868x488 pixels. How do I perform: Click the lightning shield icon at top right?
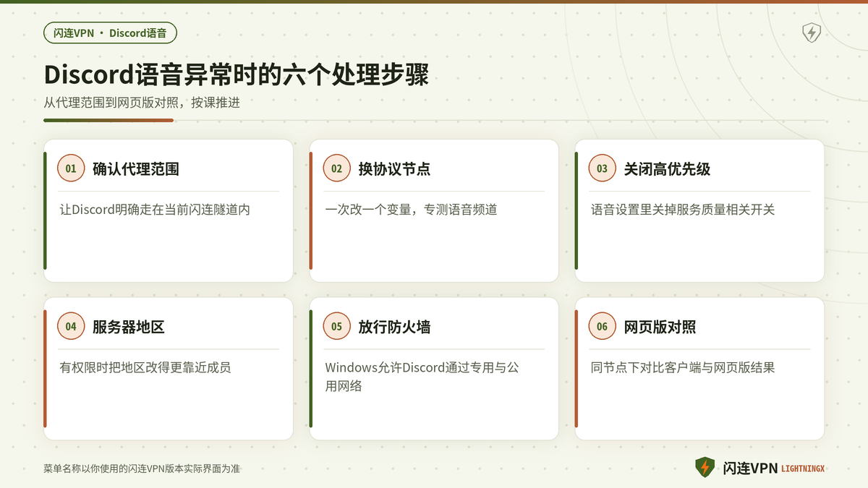pyautogui.click(x=812, y=33)
